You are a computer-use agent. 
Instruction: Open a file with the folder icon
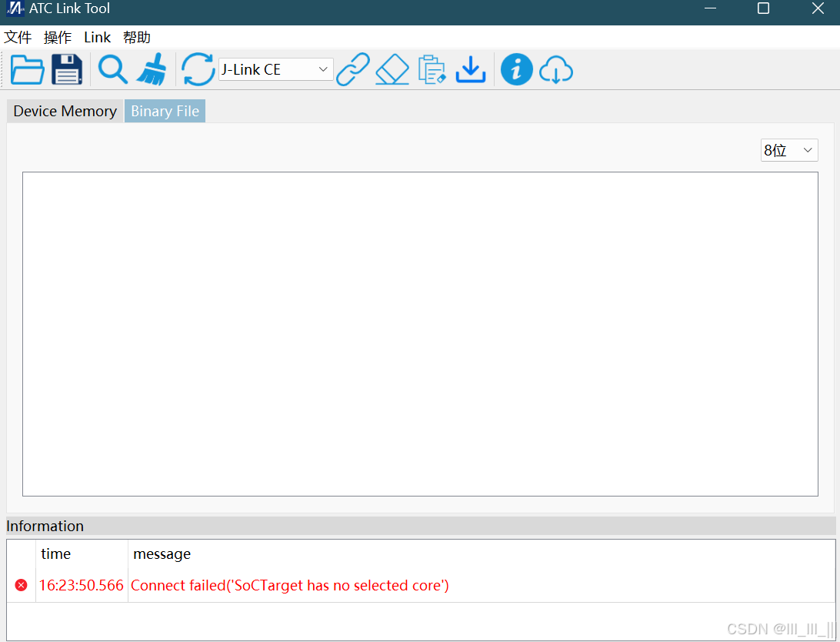coord(28,69)
